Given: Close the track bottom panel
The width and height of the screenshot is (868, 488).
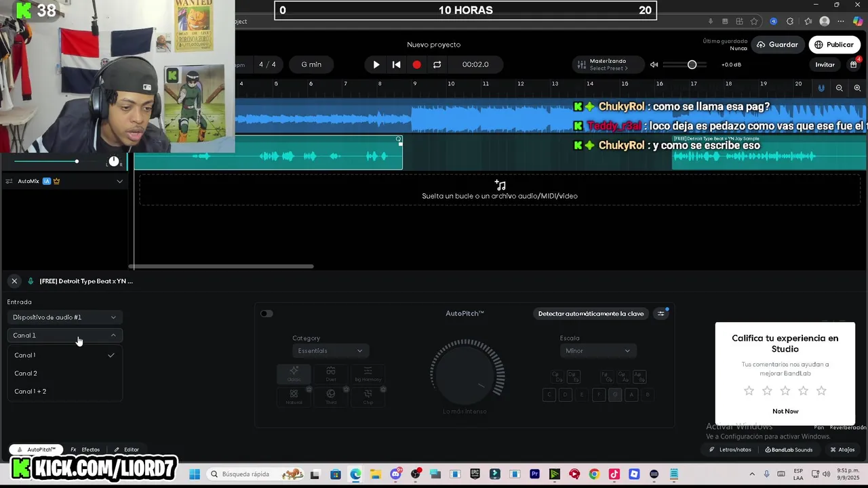Looking at the screenshot, I should click(14, 281).
